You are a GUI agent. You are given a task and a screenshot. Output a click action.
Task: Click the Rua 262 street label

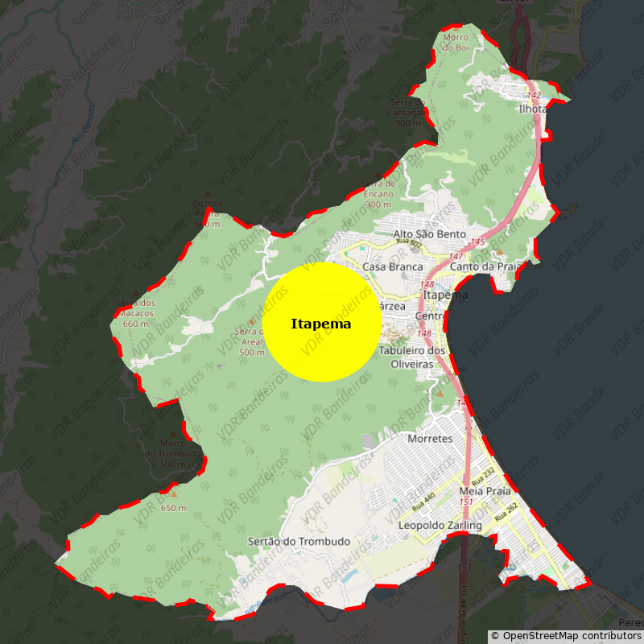click(x=506, y=513)
